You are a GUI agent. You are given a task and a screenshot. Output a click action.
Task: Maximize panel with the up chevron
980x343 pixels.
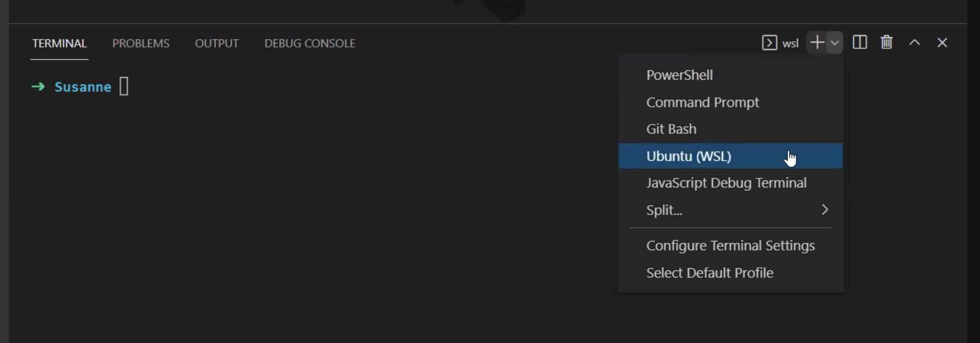click(915, 43)
